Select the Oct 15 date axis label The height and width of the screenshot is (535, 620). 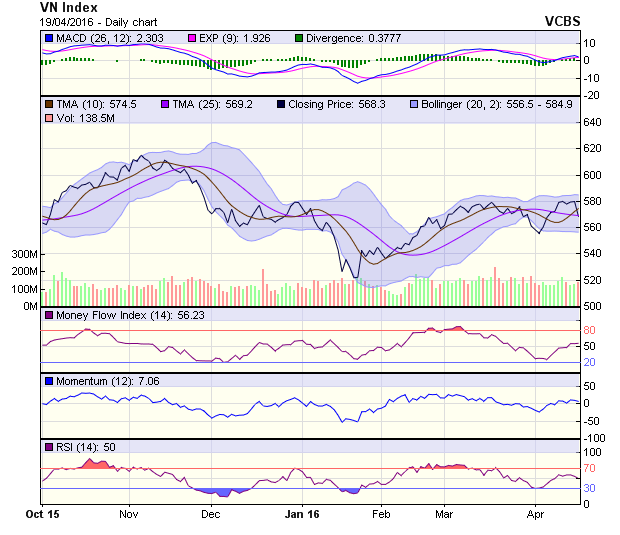[41, 514]
